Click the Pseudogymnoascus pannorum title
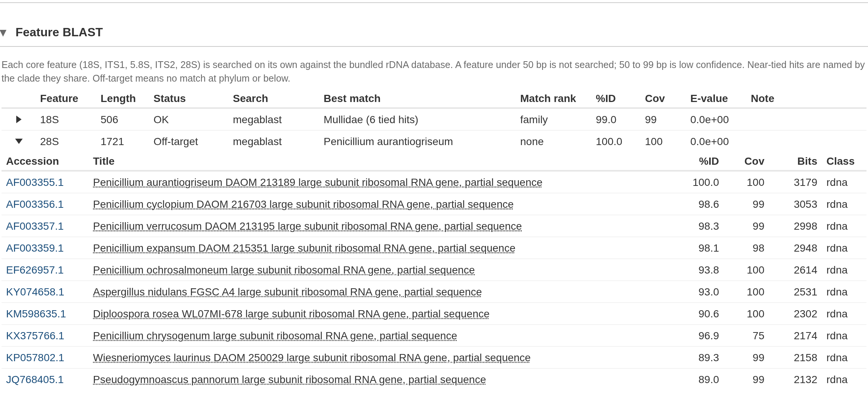The height and width of the screenshot is (402, 868). [290, 380]
